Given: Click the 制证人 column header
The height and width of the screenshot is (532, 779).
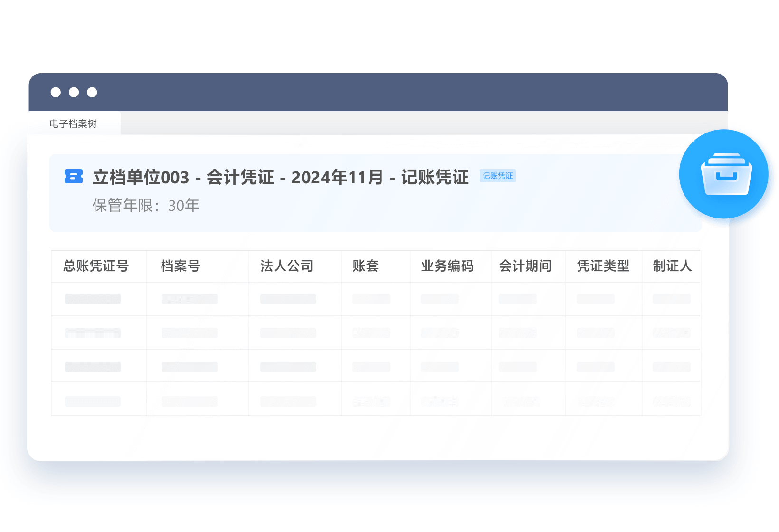Looking at the screenshot, I should [x=672, y=266].
